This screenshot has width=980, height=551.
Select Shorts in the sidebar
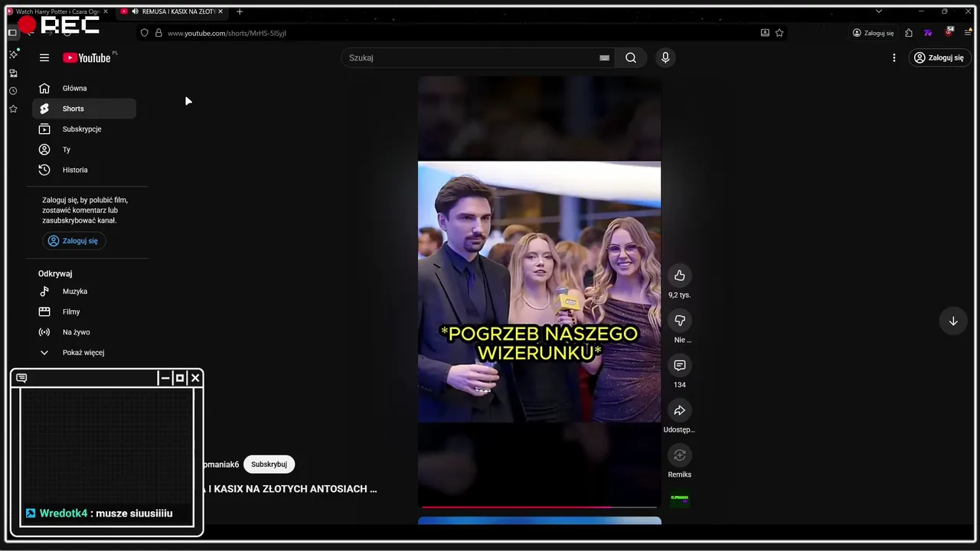(84, 109)
